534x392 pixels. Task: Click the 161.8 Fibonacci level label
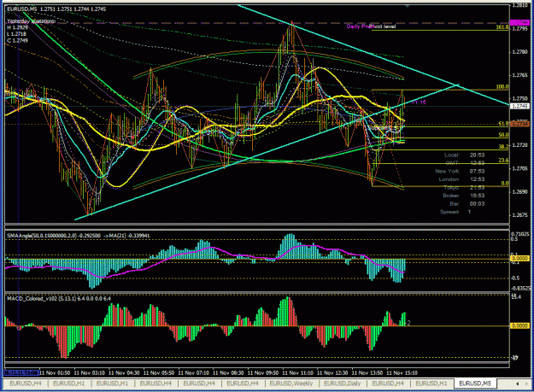click(x=502, y=26)
